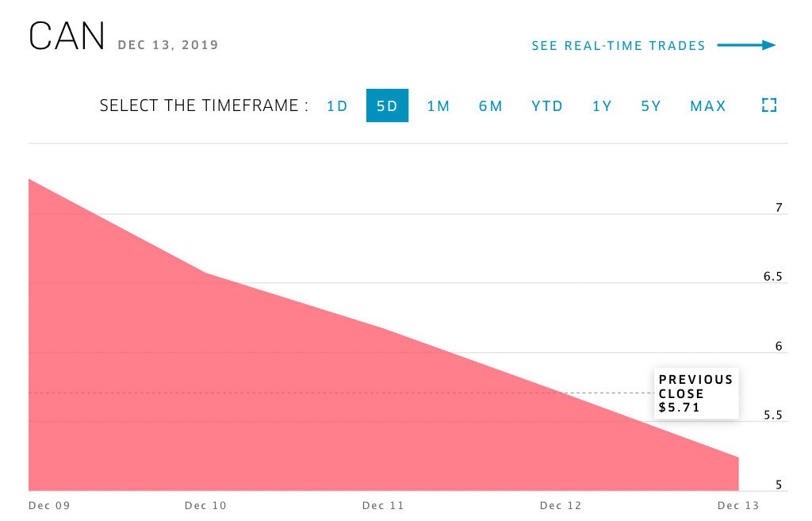Click the arrow beside See Real-Time Trades
This screenshot has width=812, height=521.
pos(746,45)
